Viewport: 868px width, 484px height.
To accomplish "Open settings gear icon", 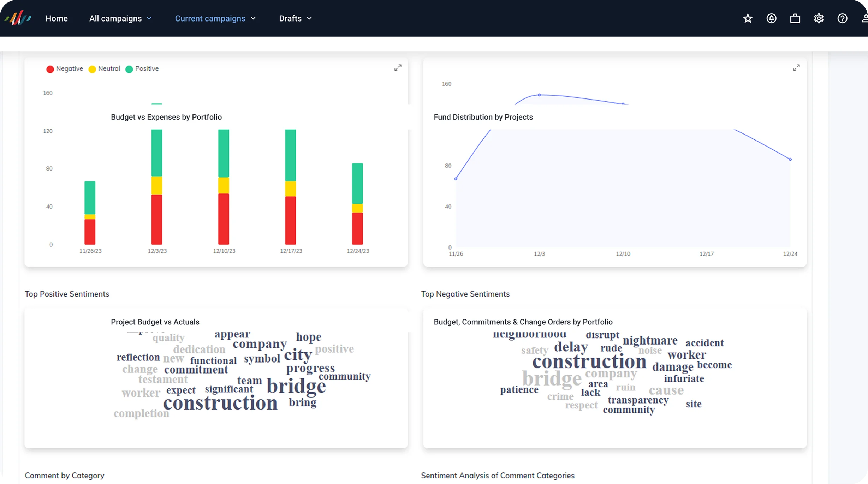I will pyautogui.click(x=819, y=18).
